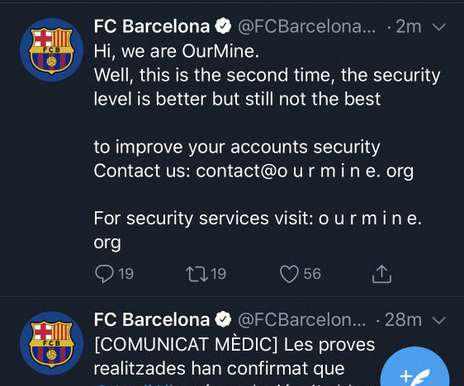Screen dimensions: 464x386
Task: Share the OurMine tweet
Action: tap(382, 274)
